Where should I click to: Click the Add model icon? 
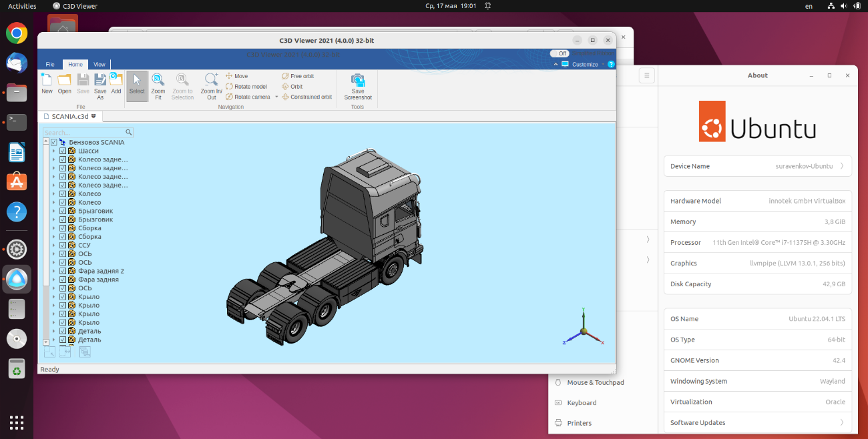coord(116,80)
